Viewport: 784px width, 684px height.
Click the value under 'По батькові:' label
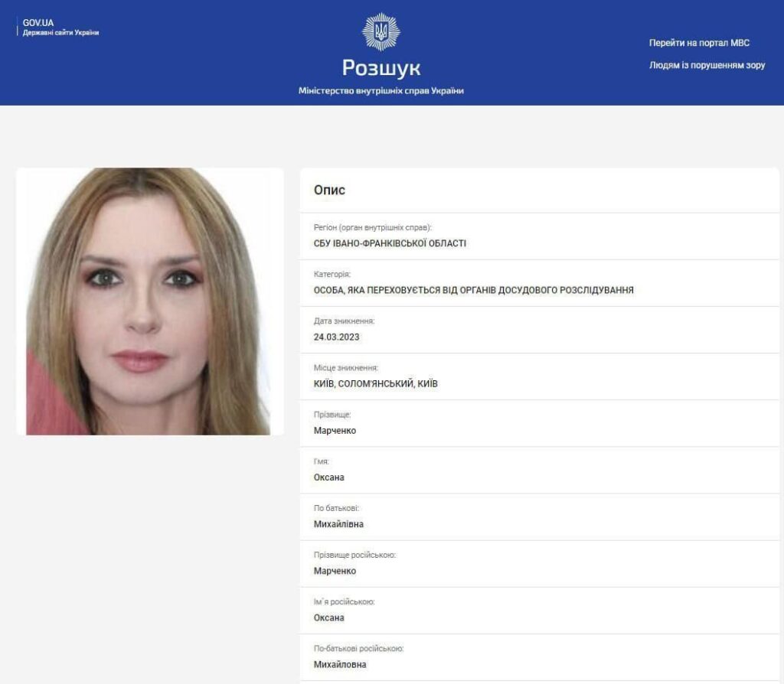[338, 524]
